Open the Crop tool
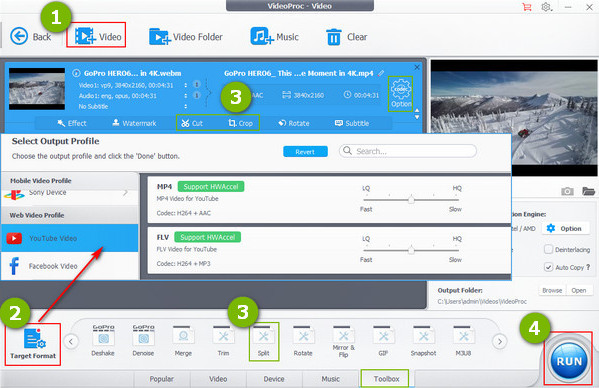Image resolution: width=599 pixels, height=388 pixels. (x=240, y=123)
